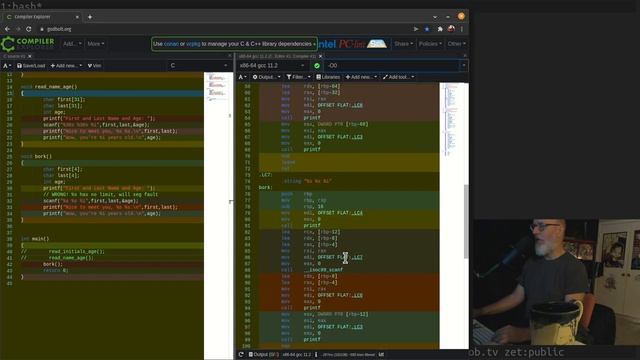Click the .LC4 label in bork printf call
640x360 pixels.
tap(357, 213)
